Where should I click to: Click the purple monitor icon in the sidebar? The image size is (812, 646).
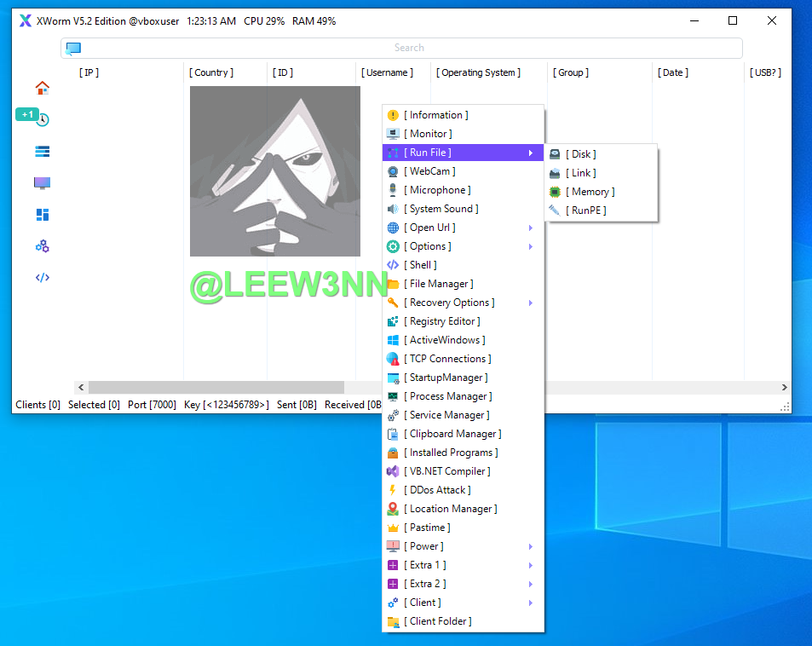(42, 183)
